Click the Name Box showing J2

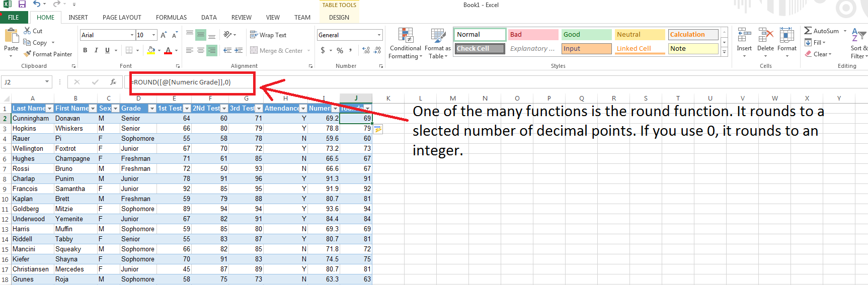pos(27,82)
